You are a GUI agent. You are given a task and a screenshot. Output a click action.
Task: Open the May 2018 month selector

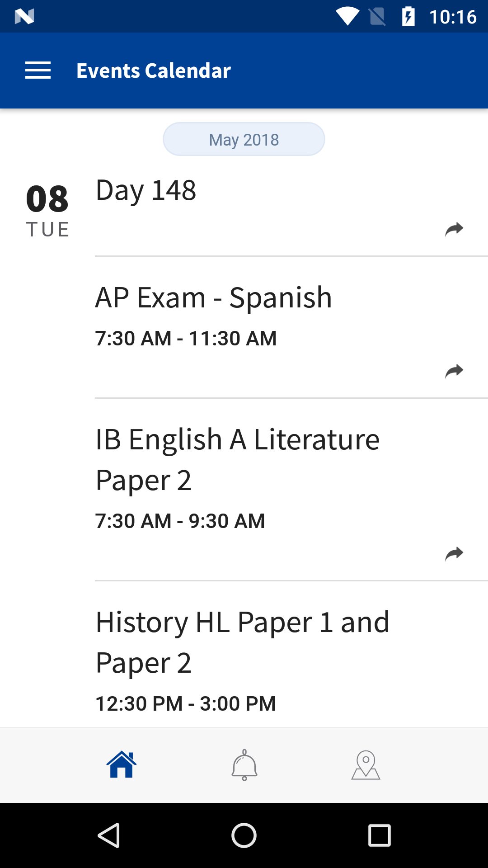[244, 139]
